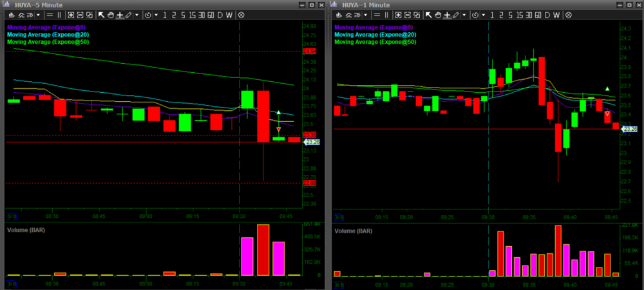This screenshot has width=644, height=290.
Task: Select the hand pan tool in 5 Minute chart
Action: (112, 14)
